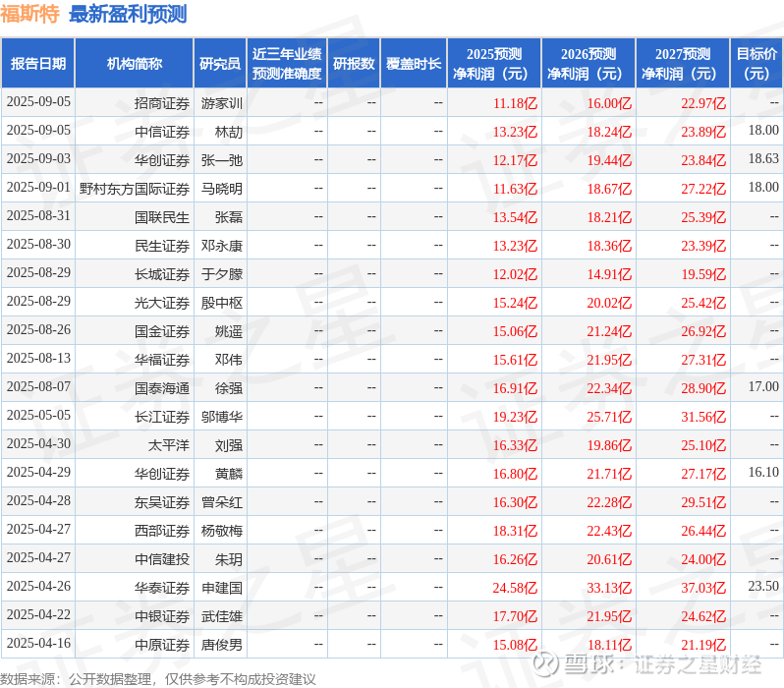The height and width of the screenshot is (688, 784).
Task: Click the 18.63 target price
Action: pos(763,158)
